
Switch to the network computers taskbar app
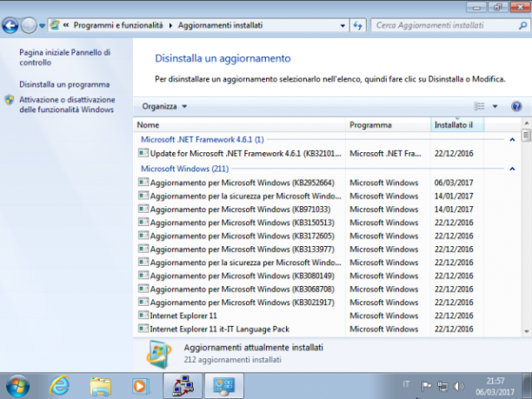point(183,386)
